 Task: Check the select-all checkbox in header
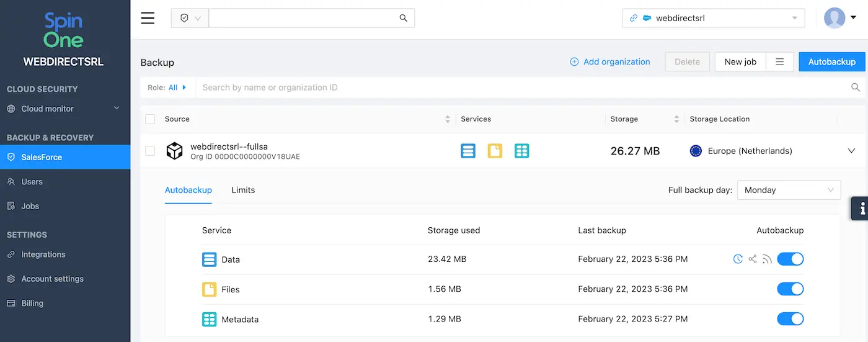pyautogui.click(x=150, y=119)
